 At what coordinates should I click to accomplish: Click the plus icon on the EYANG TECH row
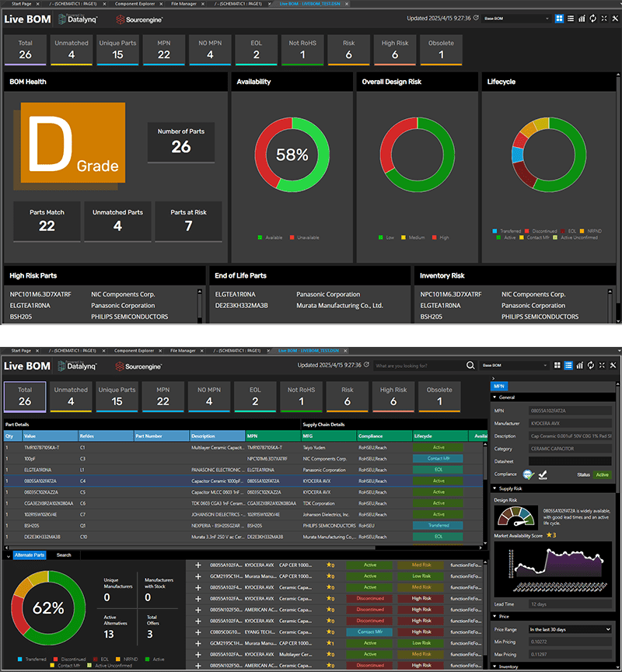[198, 632]
